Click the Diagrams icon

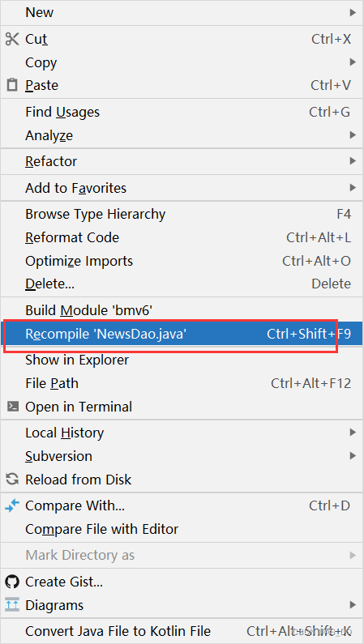pyautogui.click(x=12, y=604)
